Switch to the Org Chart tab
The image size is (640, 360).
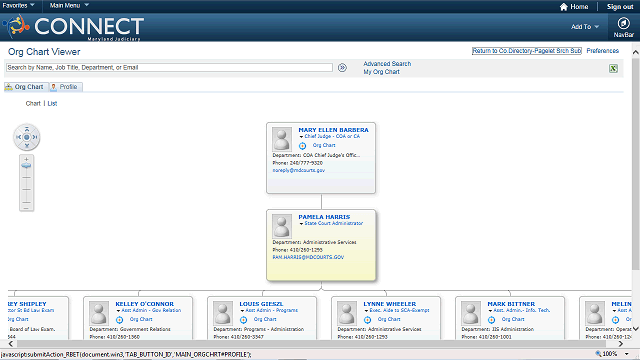tap(26, 87)
